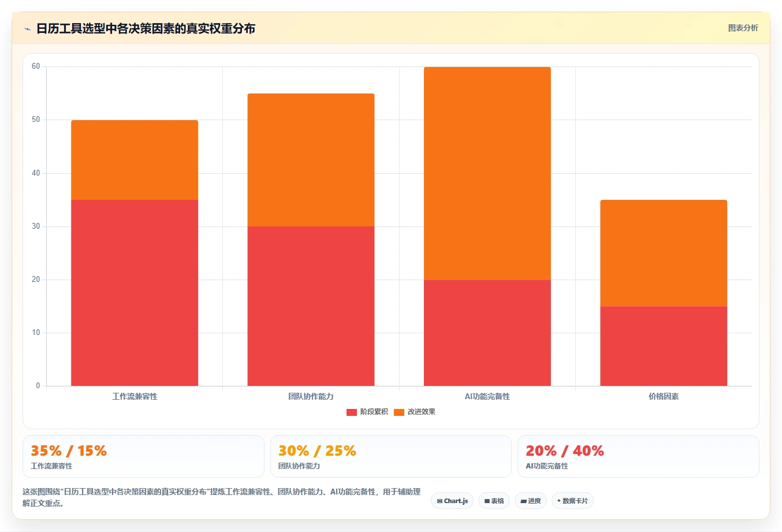Screen dimensions: 782x532
Task: Select the 进度 tag chip
Action: 531,501
